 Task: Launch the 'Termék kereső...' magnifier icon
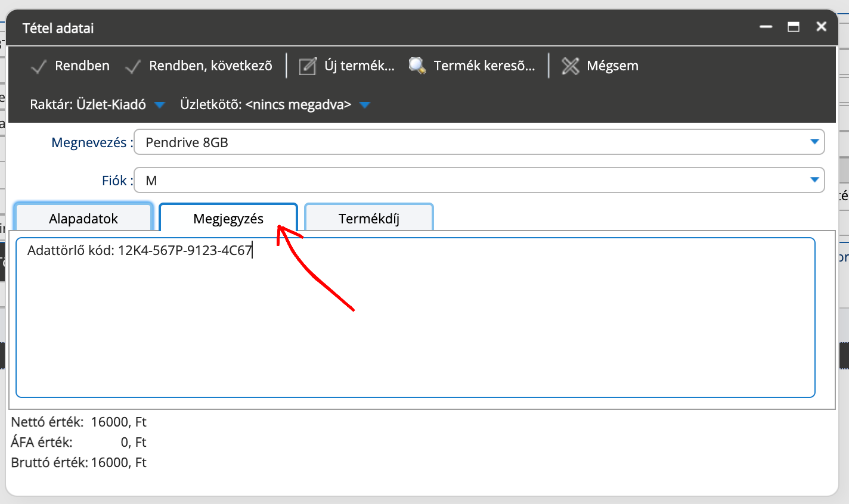pos(417,66)
